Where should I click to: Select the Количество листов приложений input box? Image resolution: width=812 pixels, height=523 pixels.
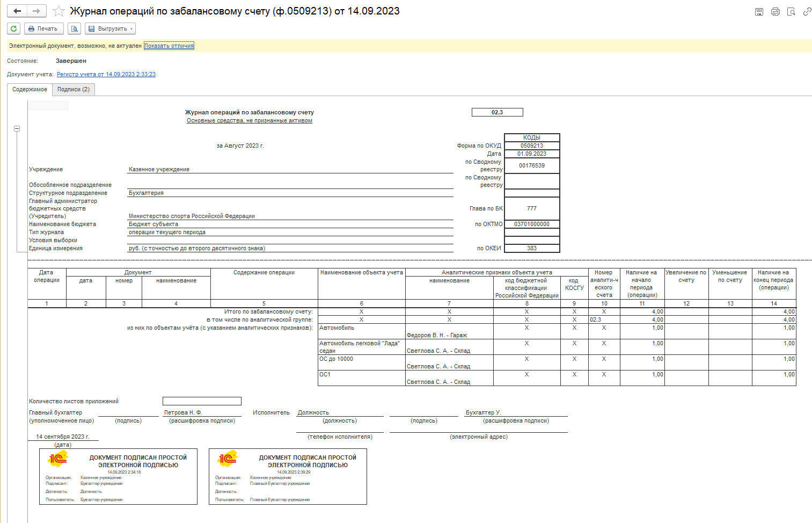[x=202, y=401]
